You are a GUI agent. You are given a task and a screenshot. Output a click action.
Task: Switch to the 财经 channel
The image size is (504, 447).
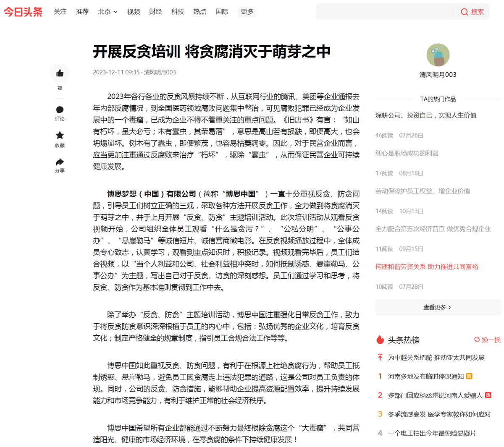[x=155, y=12]
